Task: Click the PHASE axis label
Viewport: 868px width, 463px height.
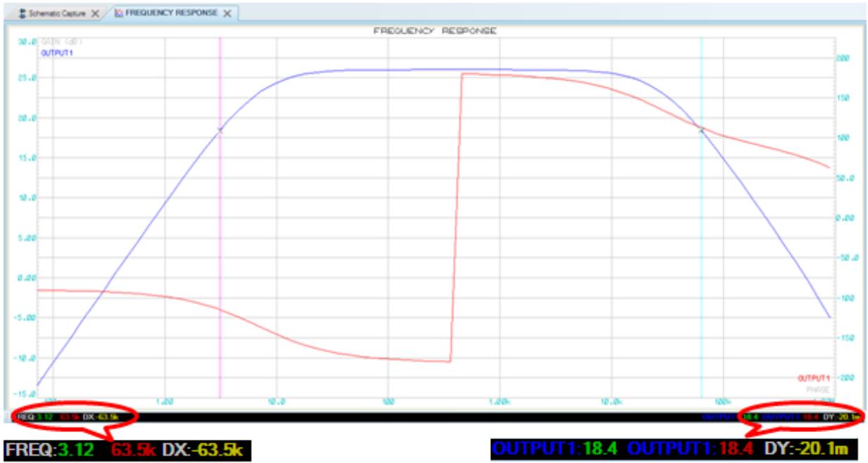Action: point(819,389)
